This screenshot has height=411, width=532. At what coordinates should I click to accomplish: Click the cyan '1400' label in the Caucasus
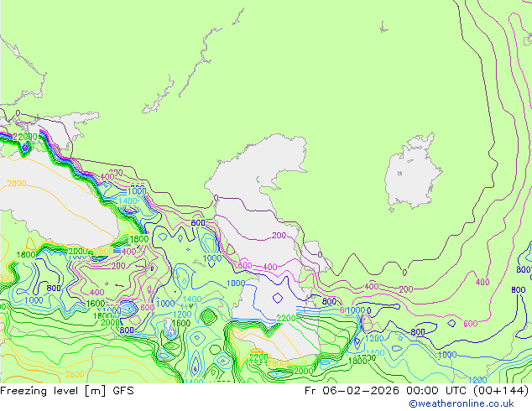(x=128, y=201)
